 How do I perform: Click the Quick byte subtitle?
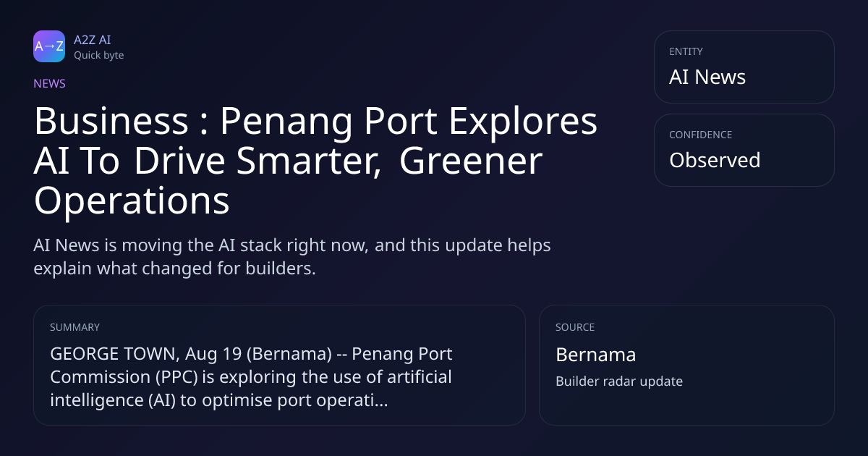click(98, 55)
